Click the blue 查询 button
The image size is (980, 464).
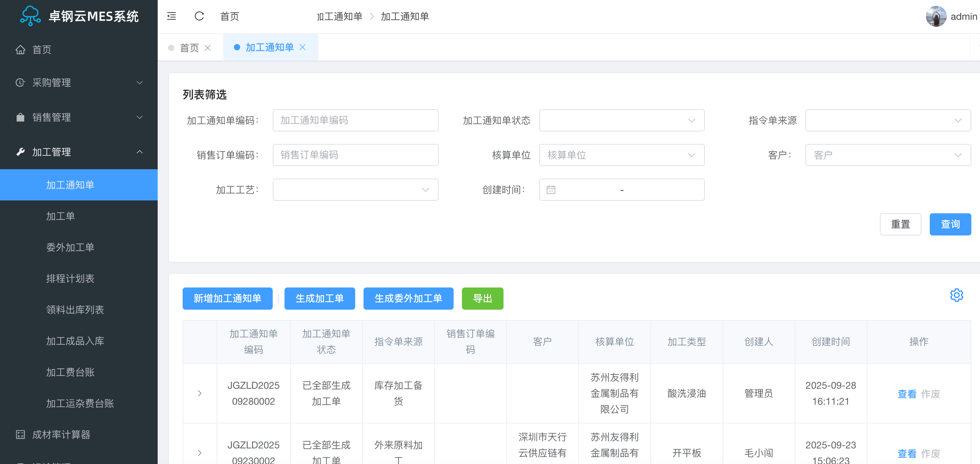pos(950,224)
